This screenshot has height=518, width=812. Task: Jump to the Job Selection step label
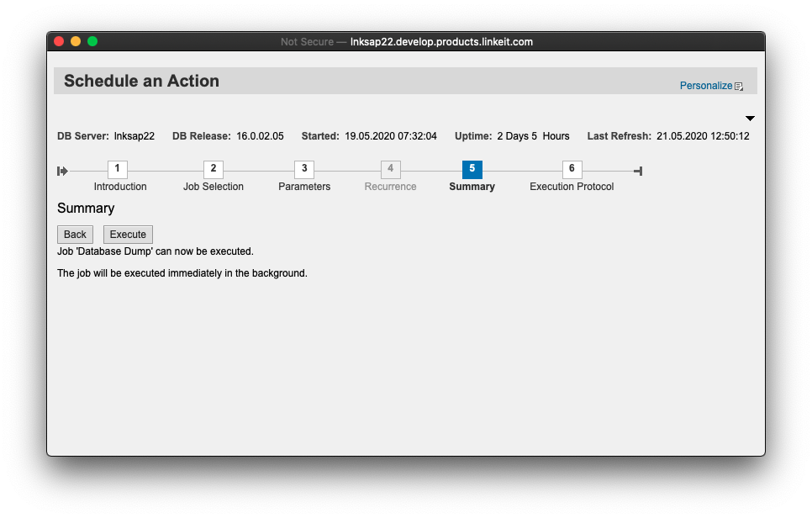[214, 187]
